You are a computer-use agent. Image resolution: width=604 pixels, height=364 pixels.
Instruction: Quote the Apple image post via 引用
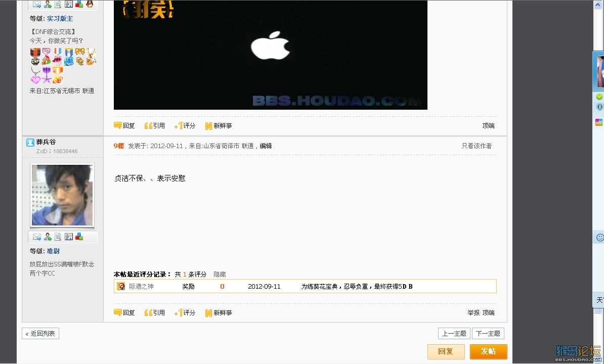(154, 126)
